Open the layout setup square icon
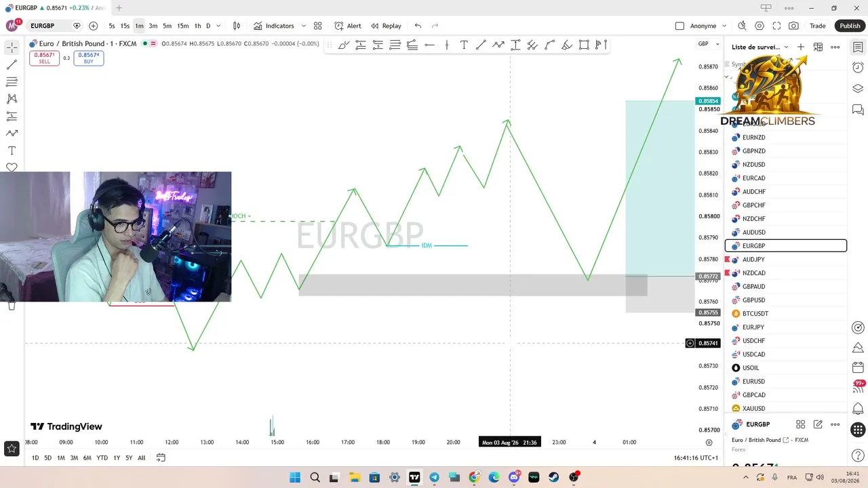This screenshot has height=488, width=868. 679,26
